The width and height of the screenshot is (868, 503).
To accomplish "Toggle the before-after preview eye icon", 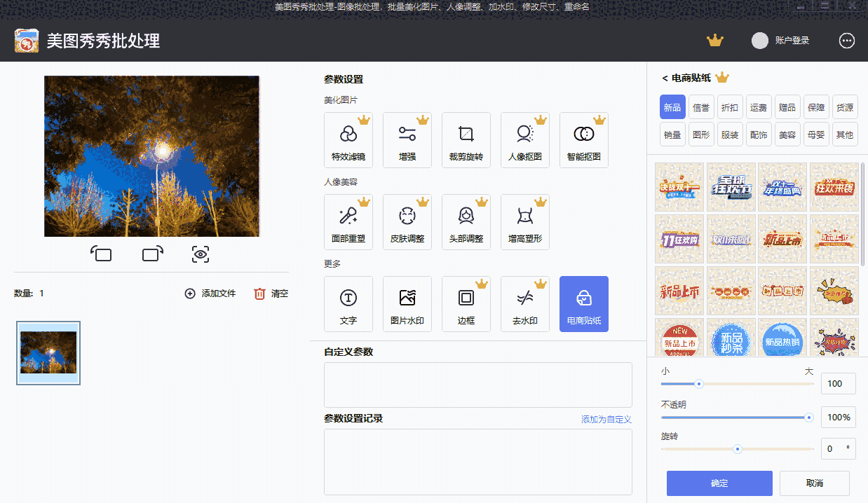I will [200, 254].
